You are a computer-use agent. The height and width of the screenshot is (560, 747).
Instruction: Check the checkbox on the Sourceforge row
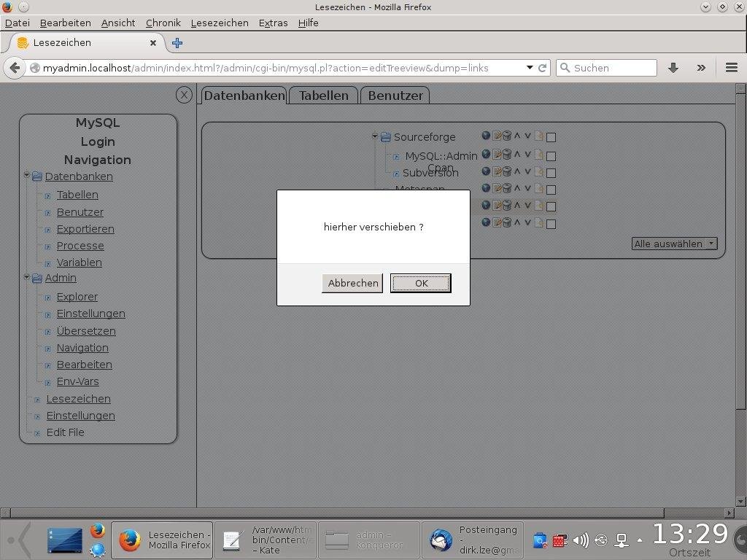click(551, 136)
